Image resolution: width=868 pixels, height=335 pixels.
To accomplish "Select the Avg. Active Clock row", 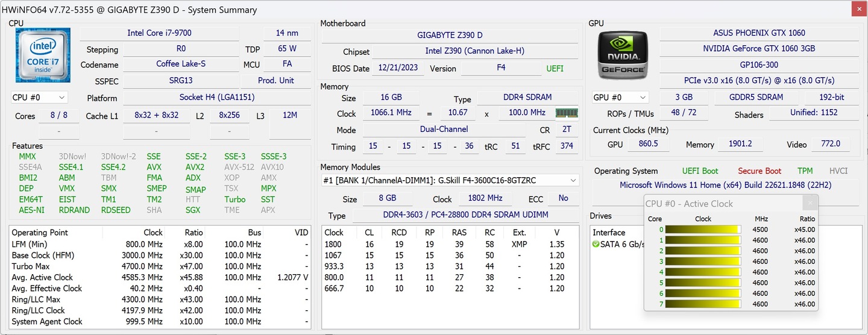I will (x=160, y=277).
